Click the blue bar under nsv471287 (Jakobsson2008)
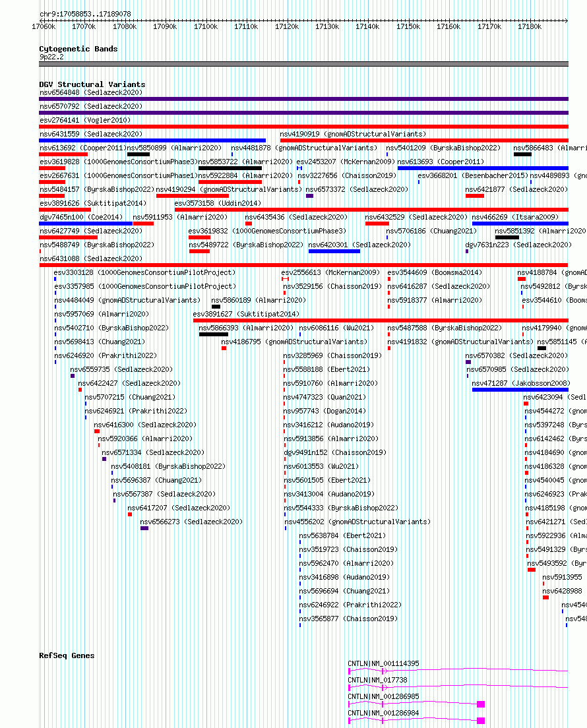Image resolution: width=587 pixels, height=728 pixels. [x=520, y=390]
